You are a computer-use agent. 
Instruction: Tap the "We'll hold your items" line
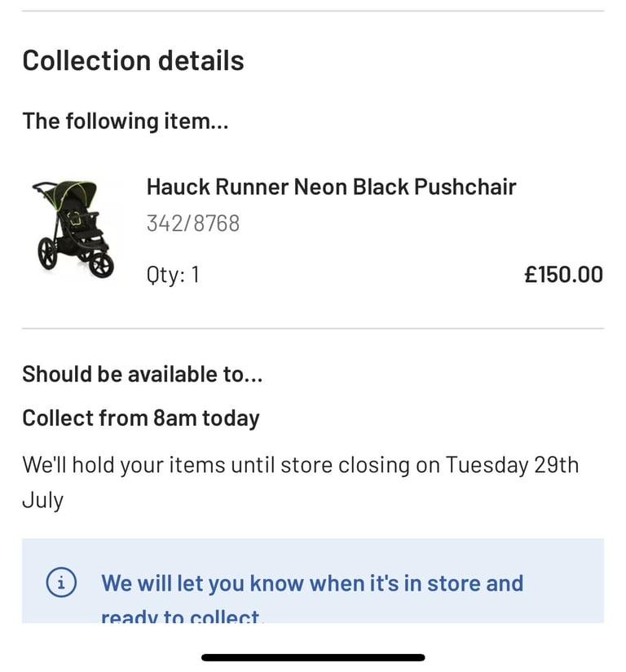pyautogui.click(x=300, y=465)
